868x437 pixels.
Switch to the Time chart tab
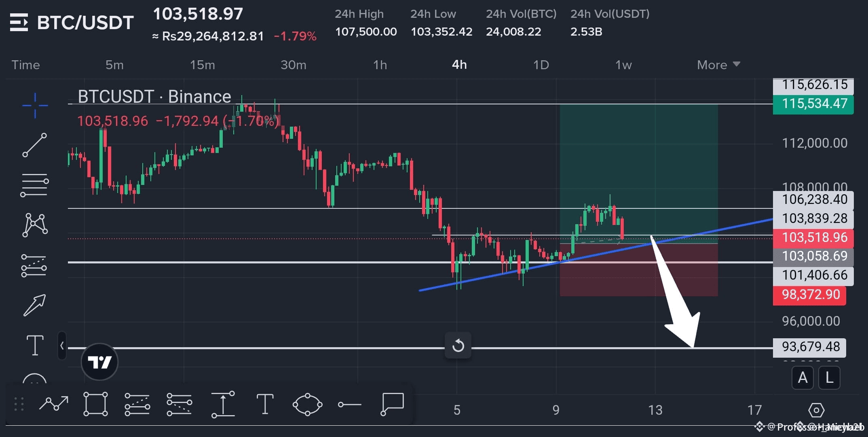click(25, 65)
